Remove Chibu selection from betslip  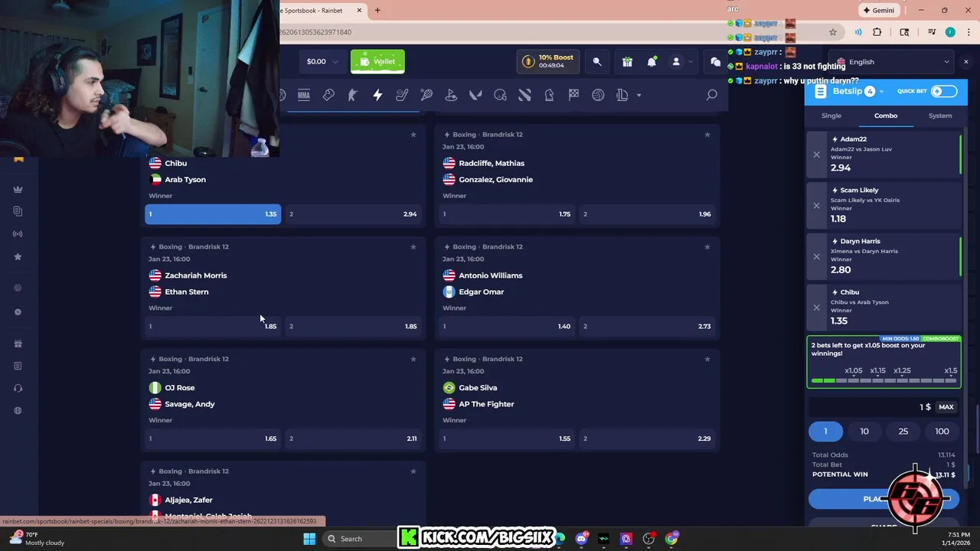point(816,308)
